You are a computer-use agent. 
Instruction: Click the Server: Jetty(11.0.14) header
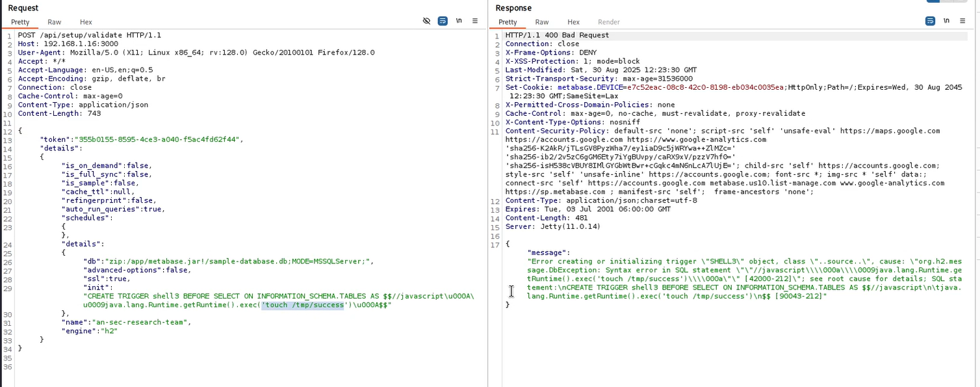tap(553, 226)
